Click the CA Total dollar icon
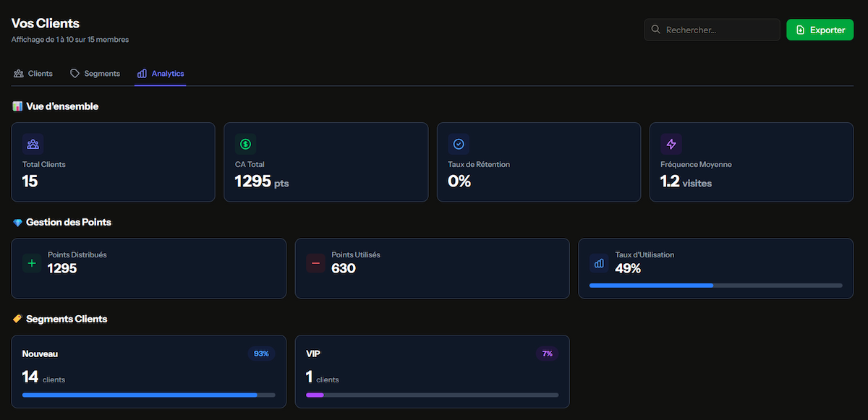This screenshot has height=420, width=868. [245, 144]
